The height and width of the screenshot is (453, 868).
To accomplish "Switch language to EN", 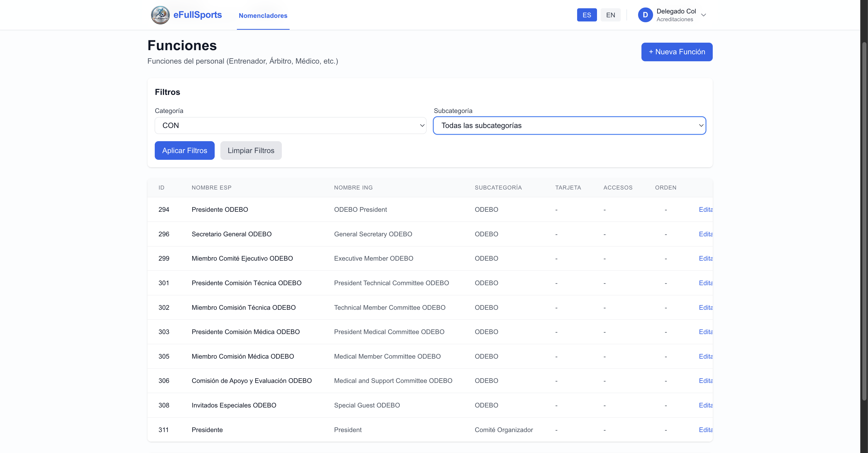I will point(610,15).
